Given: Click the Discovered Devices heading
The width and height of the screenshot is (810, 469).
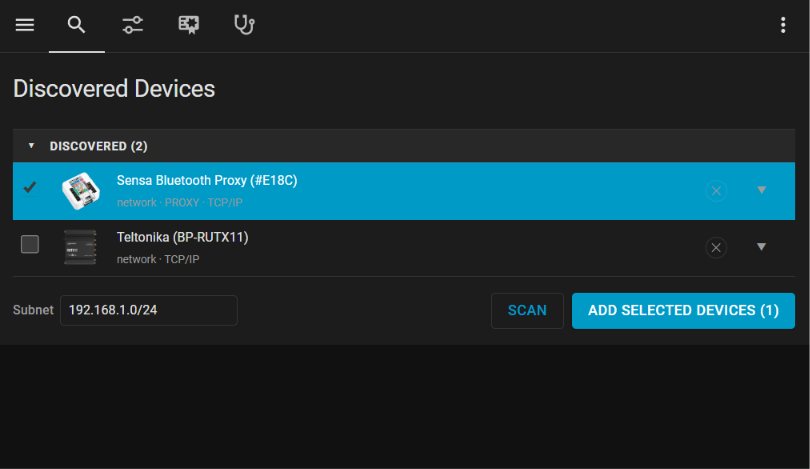Looking at the screenshot, I should pos(114,88).
